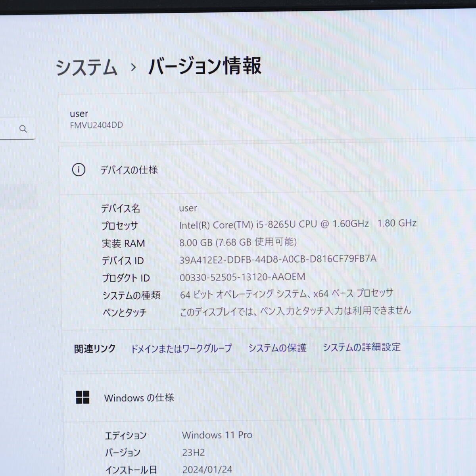Open システムの保護 link
This screenshot has width=476, height=476.
pyautogui.click(x=277, y=348)
